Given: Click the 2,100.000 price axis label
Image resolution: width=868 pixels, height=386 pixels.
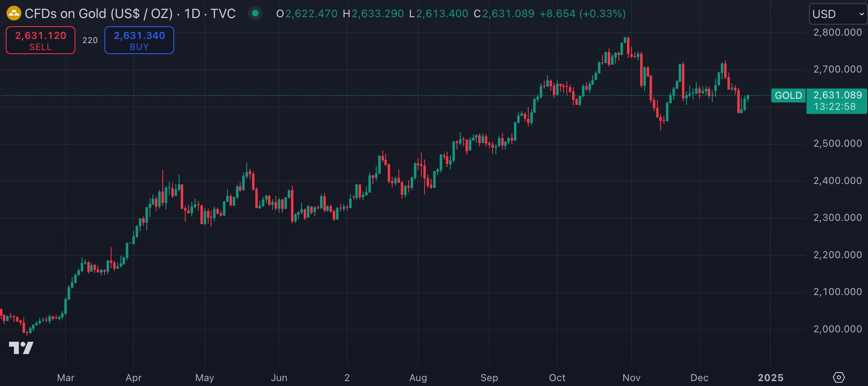Looking at the screenshot, I should (x=838, y=292).
